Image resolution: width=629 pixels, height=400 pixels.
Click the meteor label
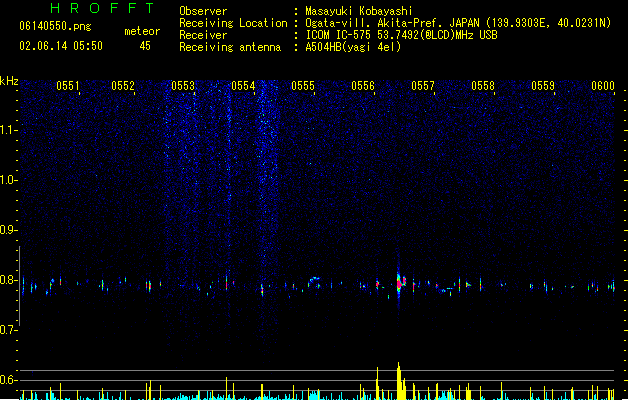coord(142,31)
